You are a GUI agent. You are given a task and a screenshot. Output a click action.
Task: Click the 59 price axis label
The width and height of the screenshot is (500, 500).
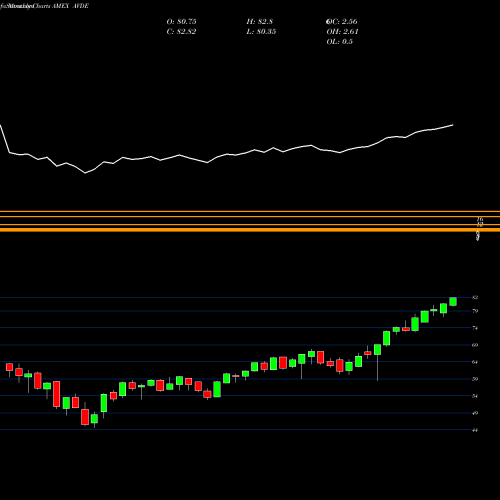475,379
